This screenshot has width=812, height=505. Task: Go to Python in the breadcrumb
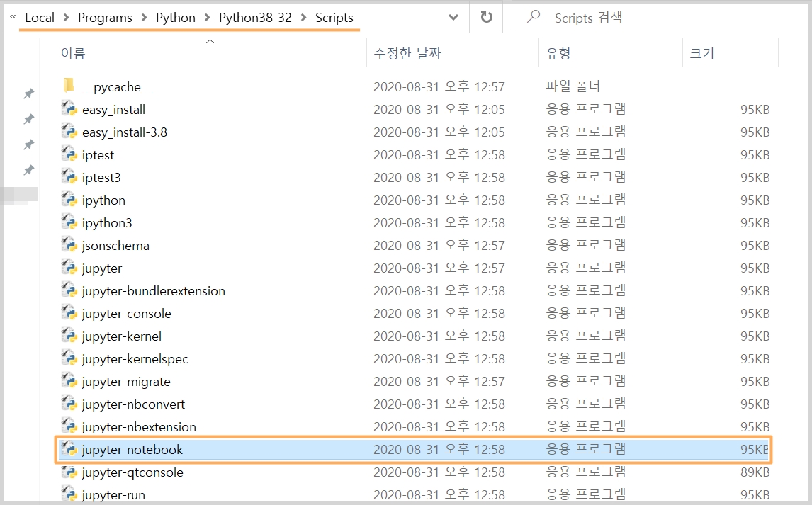click(x=176, y=18)
